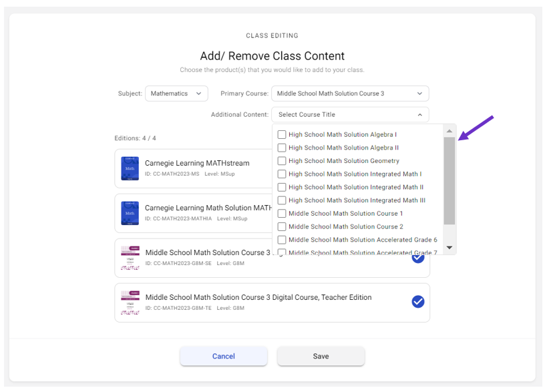Click the dropdown list scroll up arrow

point(449,131)
